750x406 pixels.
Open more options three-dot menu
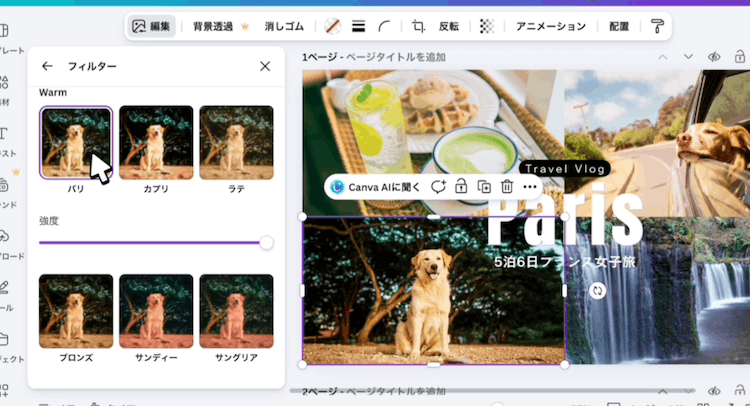click(x=530, y=187)
